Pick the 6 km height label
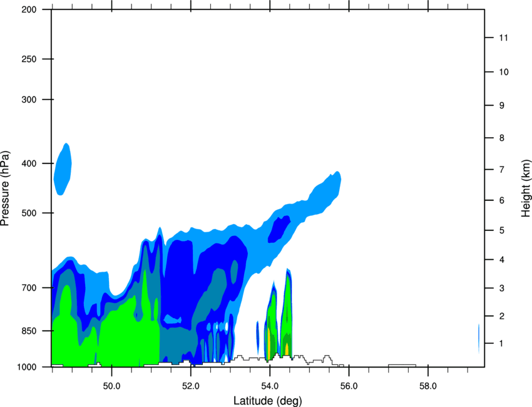 pyautogui.click(x=502, y=200)
